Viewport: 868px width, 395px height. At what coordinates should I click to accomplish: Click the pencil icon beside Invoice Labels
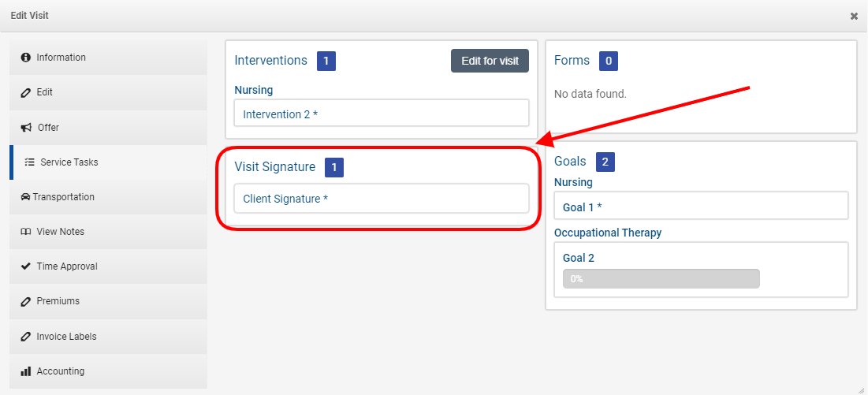25,337
